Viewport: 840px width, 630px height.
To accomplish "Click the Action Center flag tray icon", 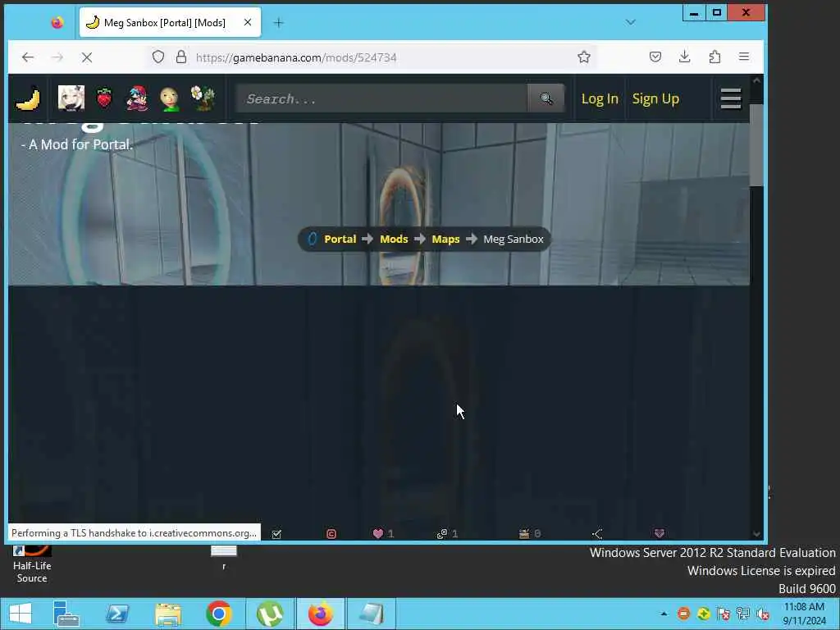I will 724,614.
